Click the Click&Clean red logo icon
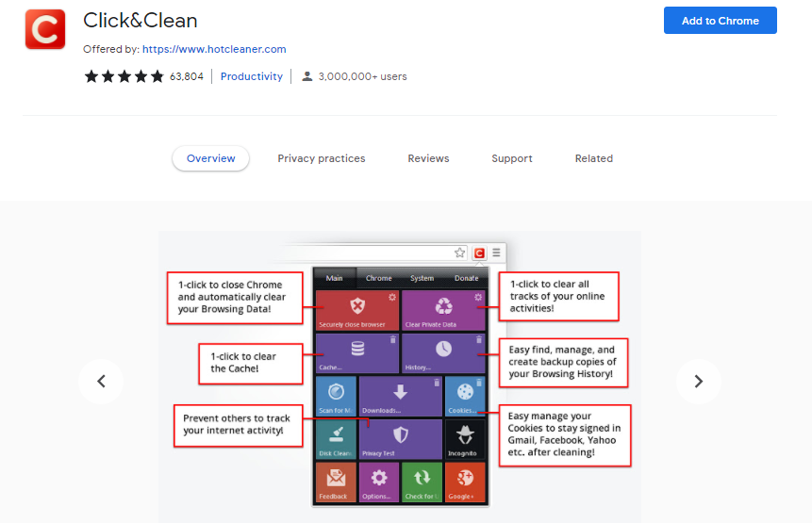This screenshot has height=523, width=812. point(44,29)
